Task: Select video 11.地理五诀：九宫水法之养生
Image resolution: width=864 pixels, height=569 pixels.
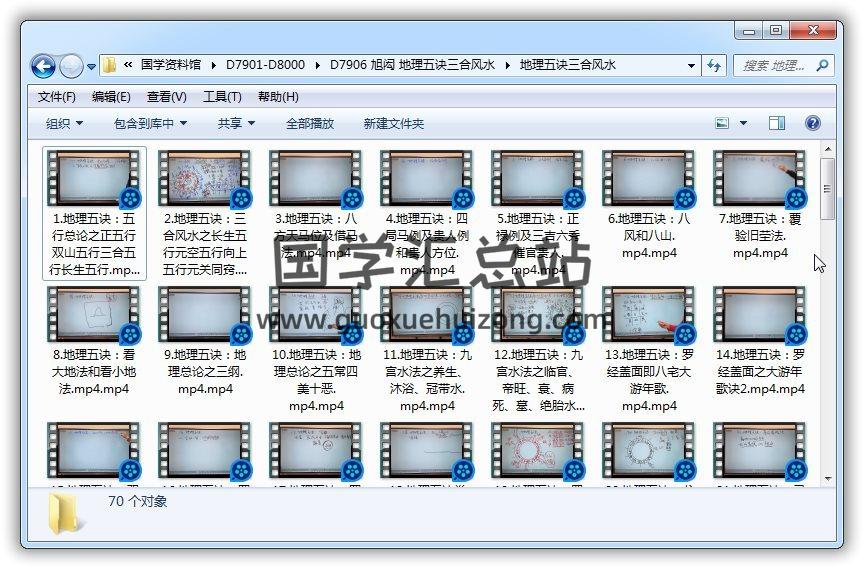Action: click(x=427, y=349)
